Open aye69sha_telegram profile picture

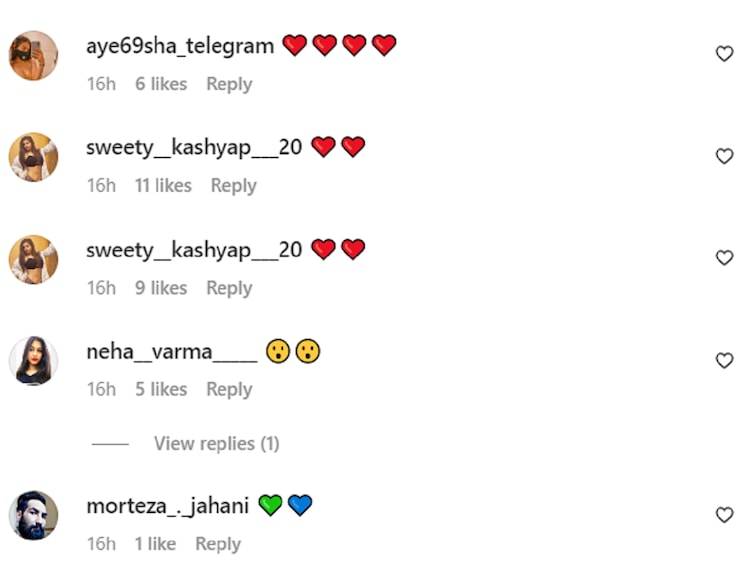(33, 55)
